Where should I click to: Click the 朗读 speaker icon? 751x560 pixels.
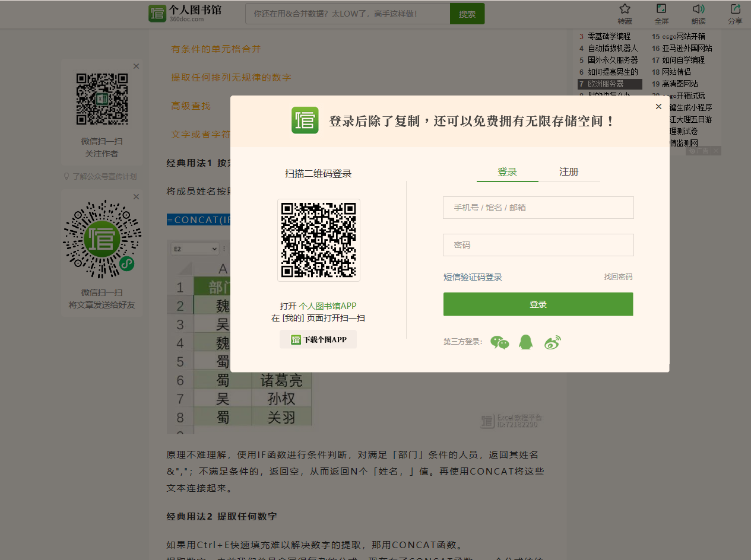click(x=698, y=9)
